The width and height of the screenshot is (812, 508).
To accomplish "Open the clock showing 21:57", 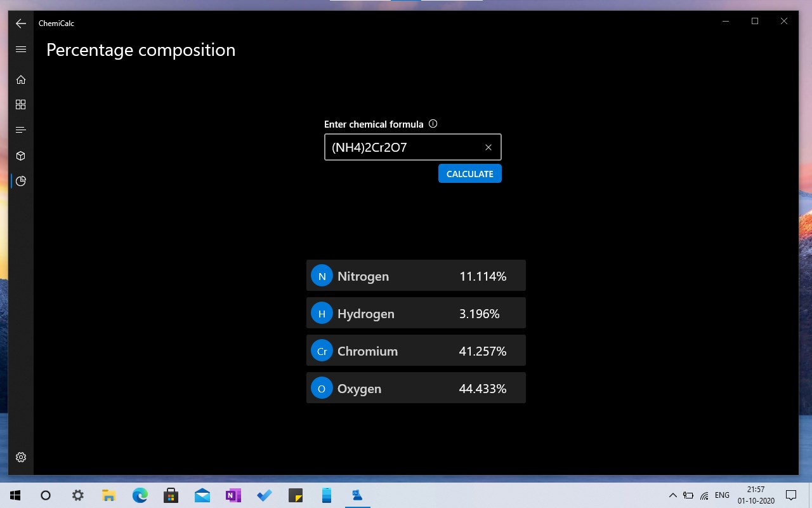I will (x=756, y=495).
